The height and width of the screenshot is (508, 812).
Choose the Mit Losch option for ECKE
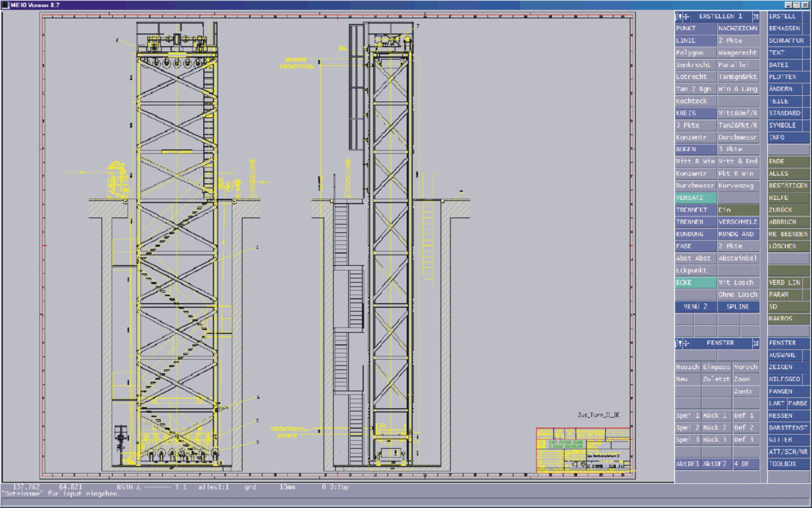pos(738,282)
